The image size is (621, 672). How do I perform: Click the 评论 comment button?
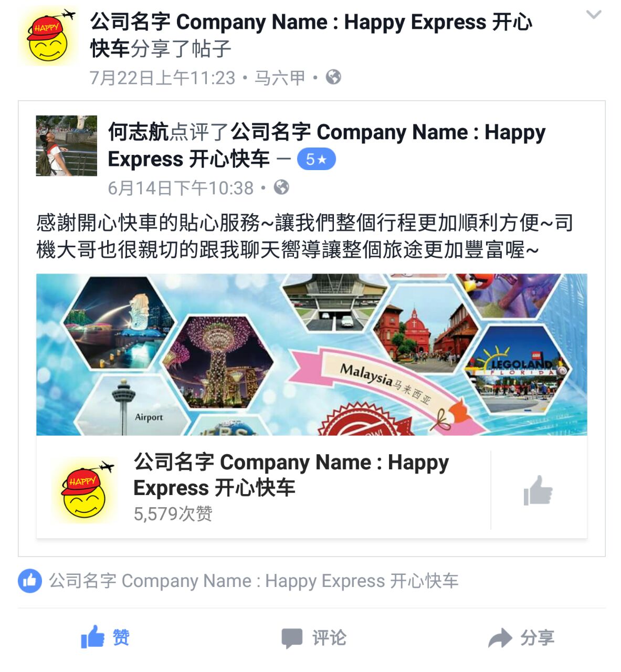tap(313, 638)
